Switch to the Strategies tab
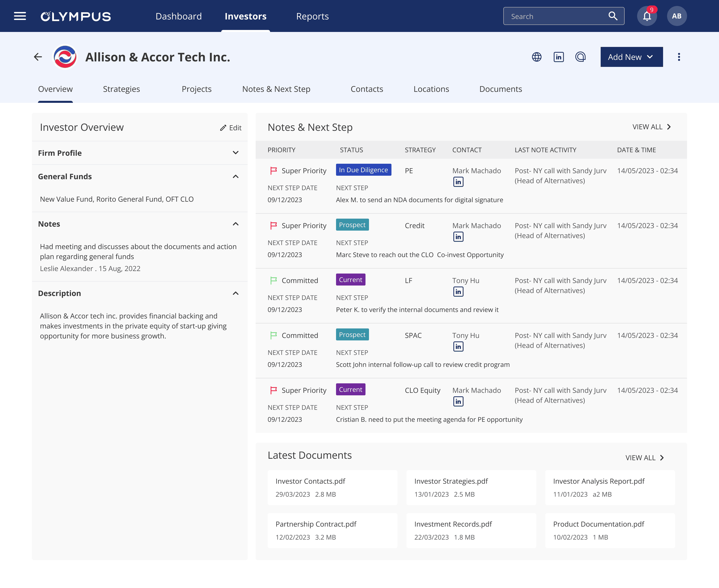The image size is (719, 588). [x=121, y=89]
